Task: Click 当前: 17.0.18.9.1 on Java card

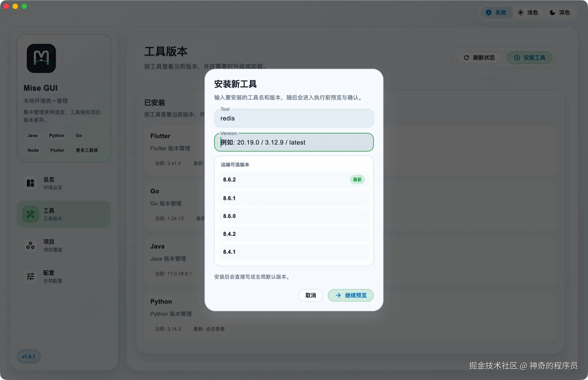Action: pyautogui.click(x=173, y=274)
